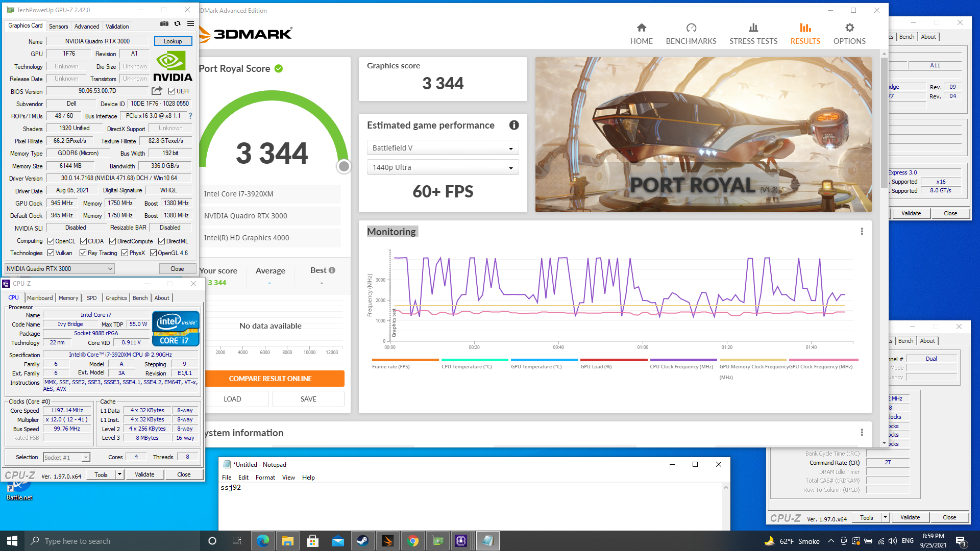
Task: Toggle the OpenCL checkbox
Action: click(51, 241)
